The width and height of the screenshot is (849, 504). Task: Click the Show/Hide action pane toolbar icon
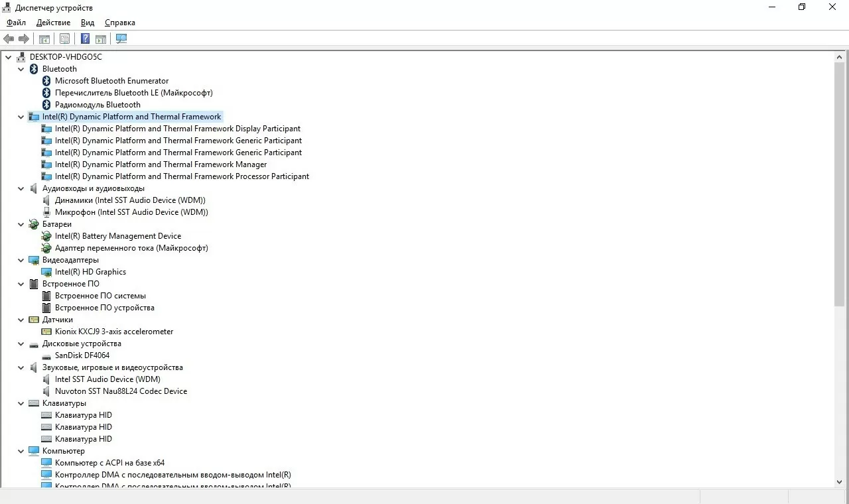click(101, 39)
